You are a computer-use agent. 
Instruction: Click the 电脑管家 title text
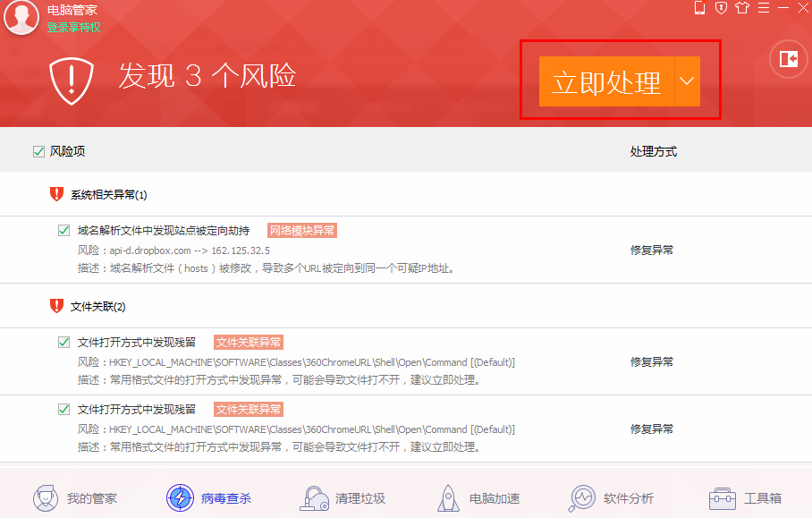[72, 10]
